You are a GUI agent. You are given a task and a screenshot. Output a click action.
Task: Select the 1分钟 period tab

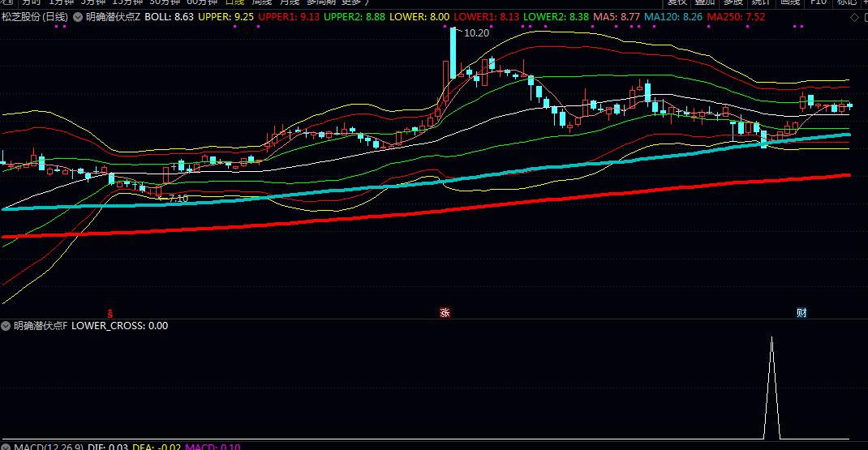(x=62, y=2)
